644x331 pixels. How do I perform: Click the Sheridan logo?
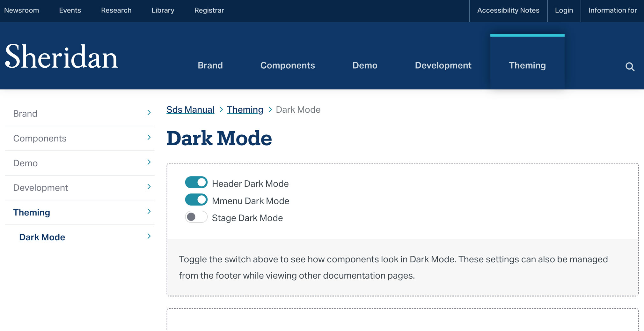[62, 57]
